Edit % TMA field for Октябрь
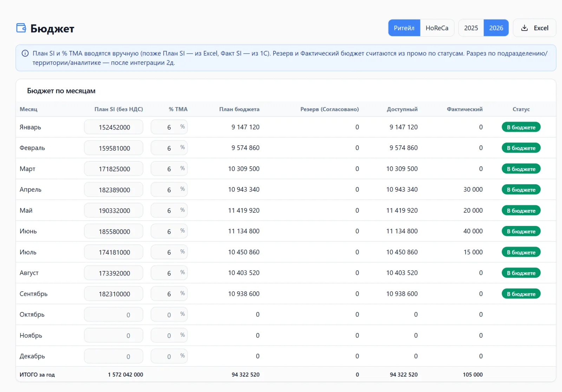Viewport: 562px width, 392px height. [x=169, y=314]
